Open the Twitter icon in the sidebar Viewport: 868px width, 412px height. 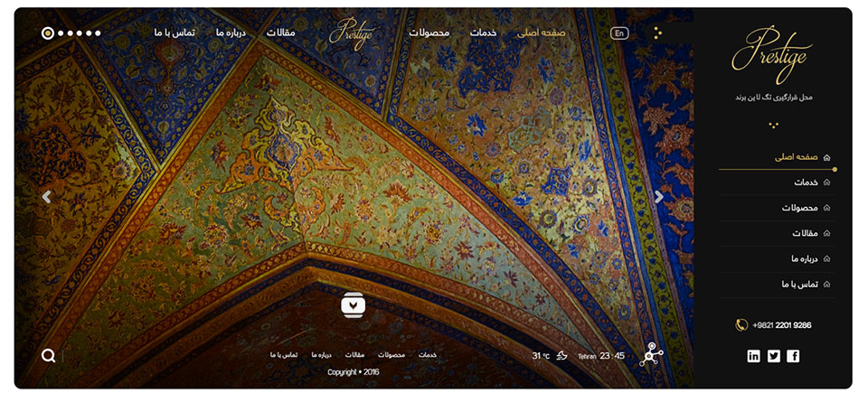coord(773,356)
